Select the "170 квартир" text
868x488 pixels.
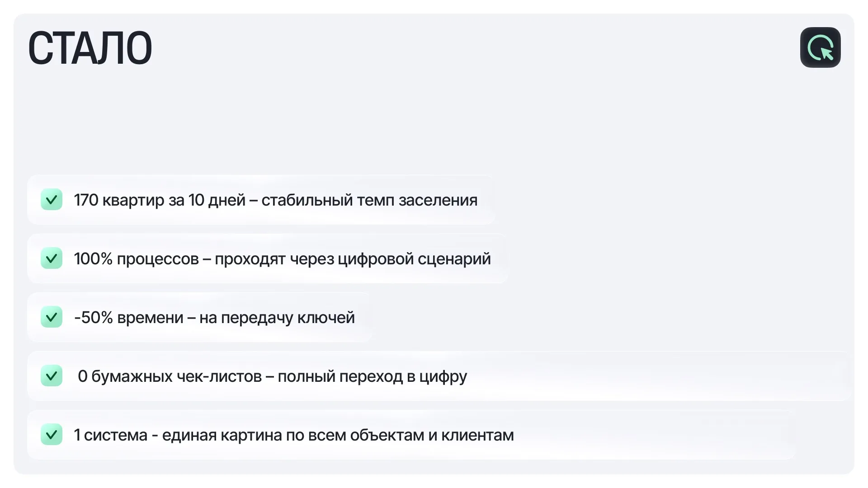point(119,200)
